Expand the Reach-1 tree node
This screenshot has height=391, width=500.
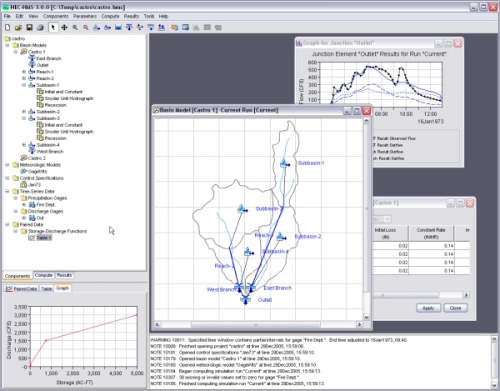click(x=24, y=72)
